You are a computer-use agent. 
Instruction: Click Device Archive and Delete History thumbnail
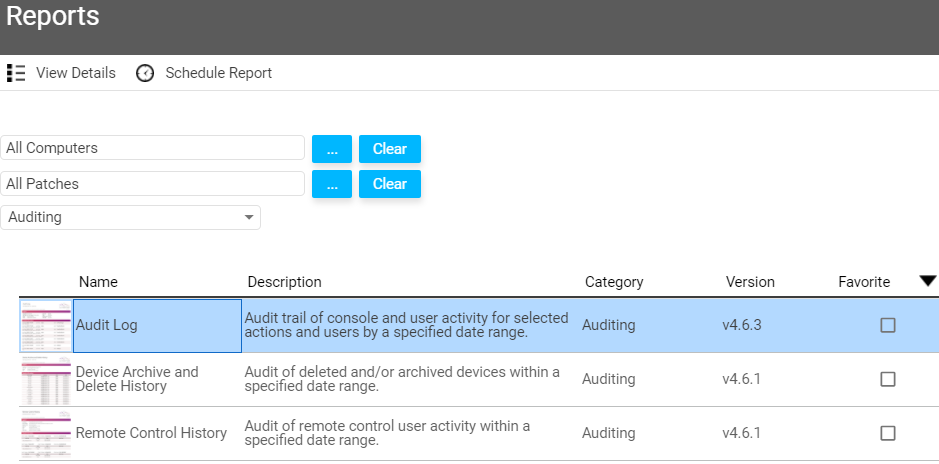pos(46,380)
